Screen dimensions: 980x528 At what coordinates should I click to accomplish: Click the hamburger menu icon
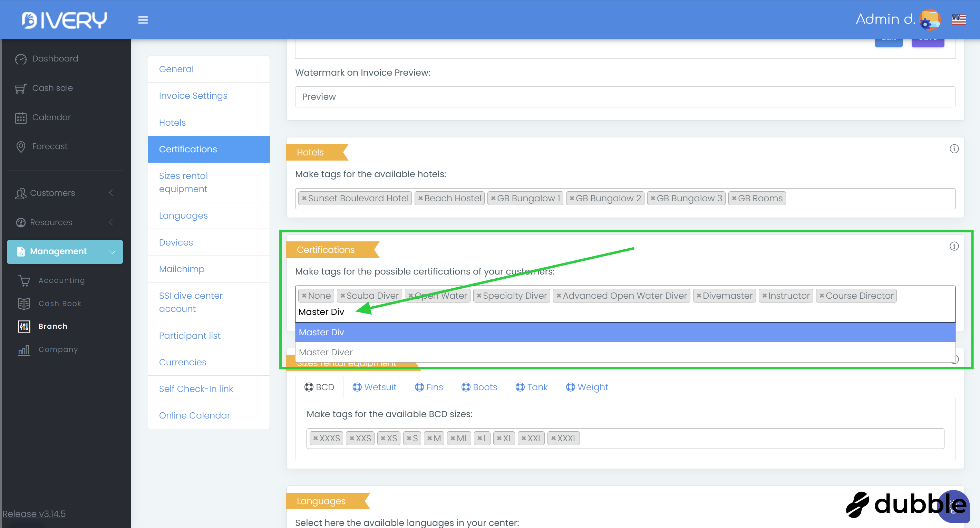(x=143, y=20)
